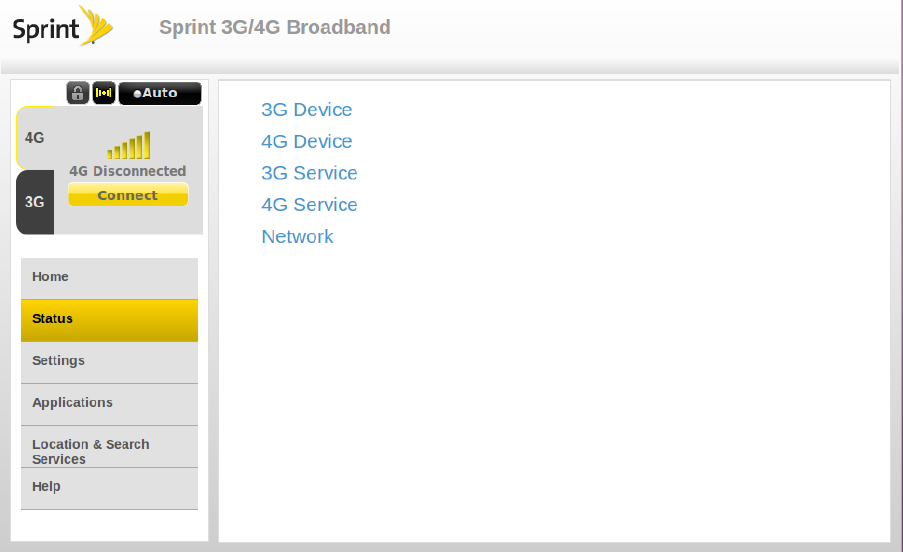View the 4G Service link
Image resolution: width=903 pixels, height=552 pixels.
309,205
